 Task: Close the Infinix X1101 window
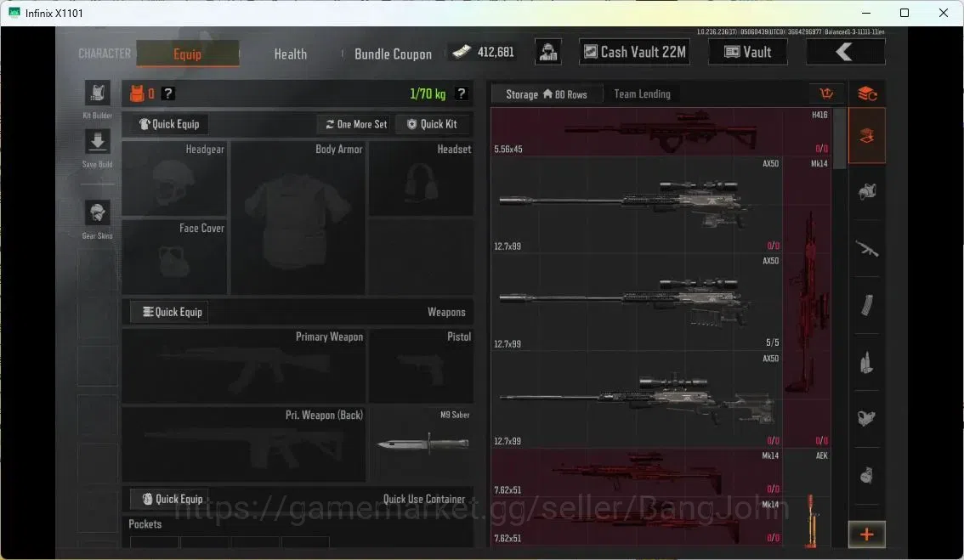(x=944, y=13)
